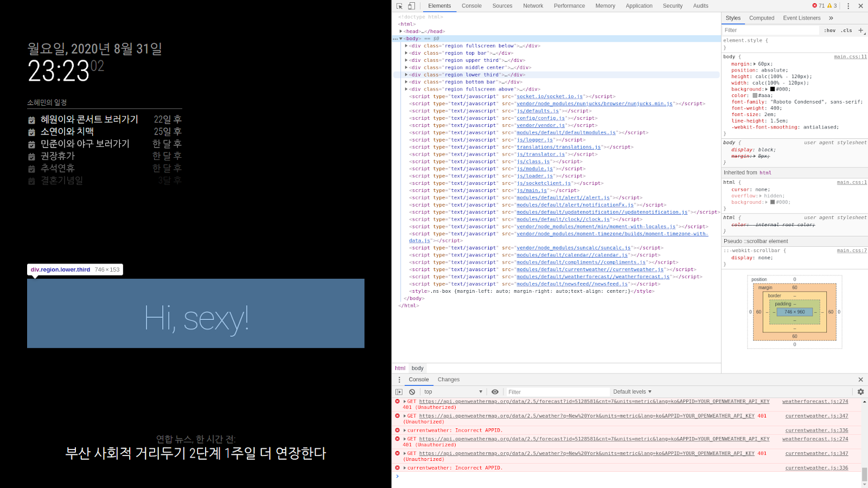Show the console sidebar icon
Viewport: 868px width, 488px height.
tap(399, 392)
